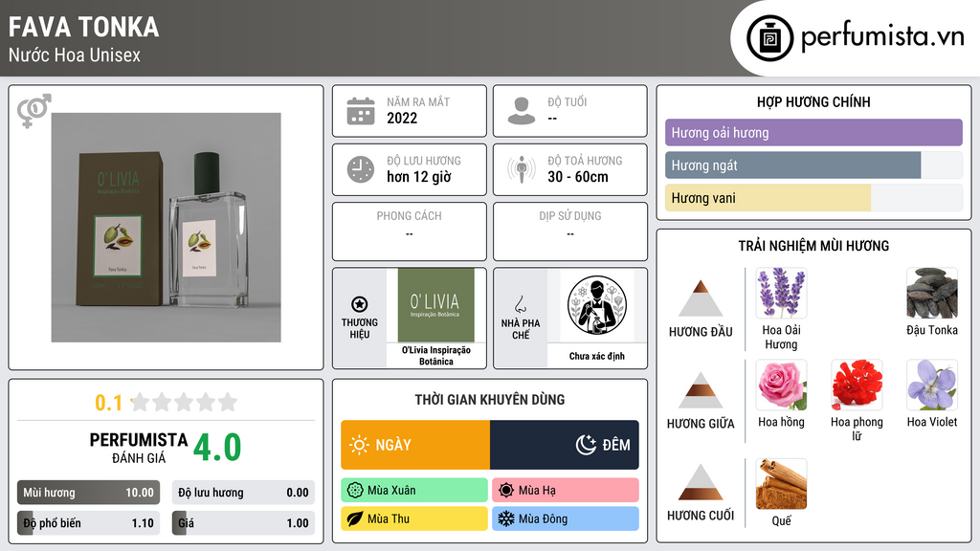This screenshot has width=980, height=551.
Task: Select the Đậu Tonka note thumbnail
Action: tap(932, 294)
